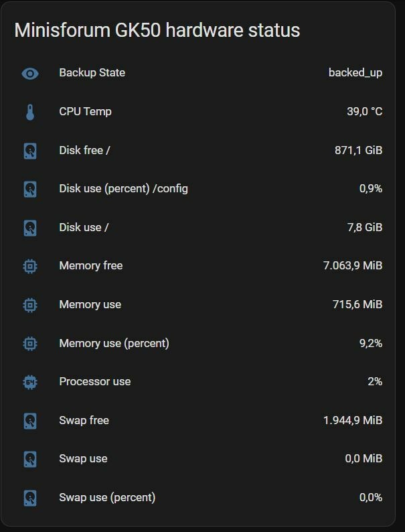Click the 39,0 °C temperature value
405x532 pixels.
click(x=365, y=112)
